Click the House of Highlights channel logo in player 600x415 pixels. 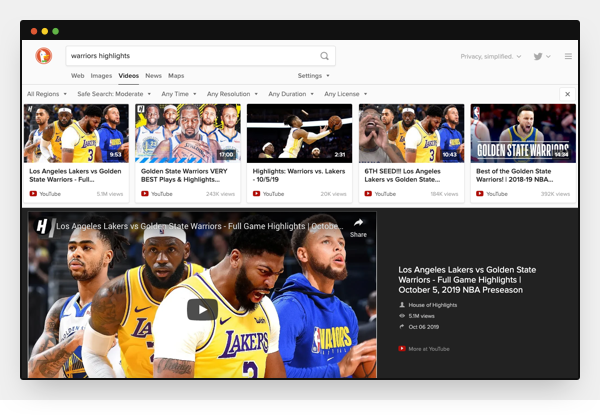(x=43, y=226)
